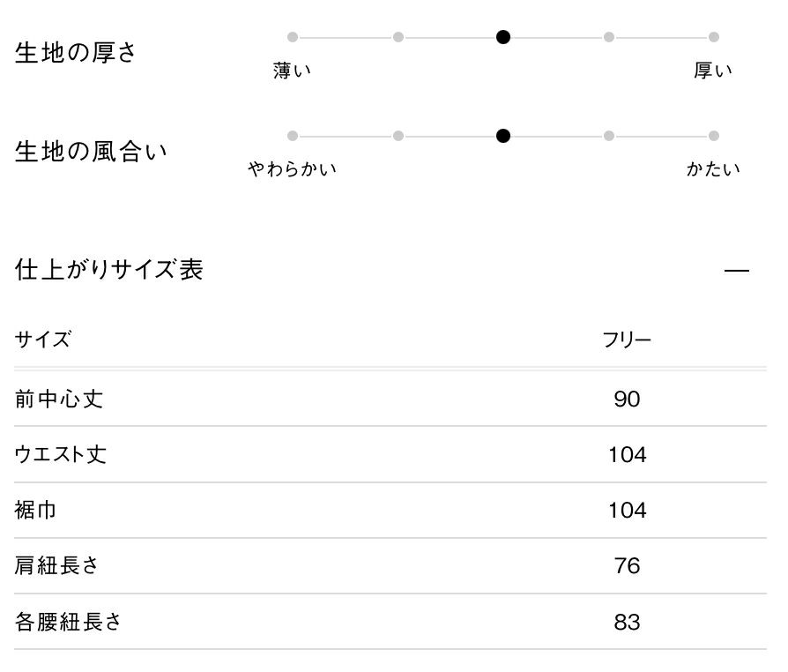Click the 裾巾 row label
This screenshot has width=788, height=672.
coord(36,511)
